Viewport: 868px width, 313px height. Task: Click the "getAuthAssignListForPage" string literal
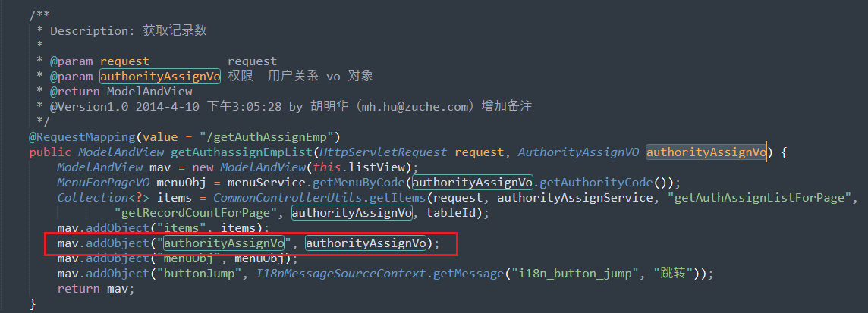click(x=759, y=197)
